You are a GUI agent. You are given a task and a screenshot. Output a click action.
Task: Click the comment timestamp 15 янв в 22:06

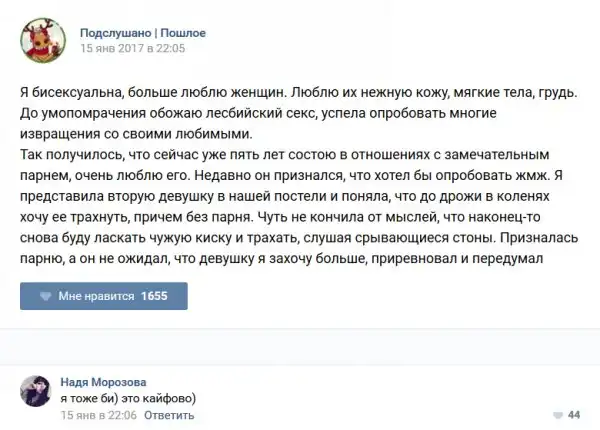point(97,414)
